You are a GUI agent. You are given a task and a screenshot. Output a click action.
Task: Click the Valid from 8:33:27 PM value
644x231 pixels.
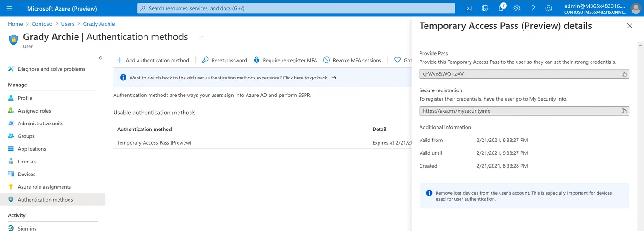[502, 140]
